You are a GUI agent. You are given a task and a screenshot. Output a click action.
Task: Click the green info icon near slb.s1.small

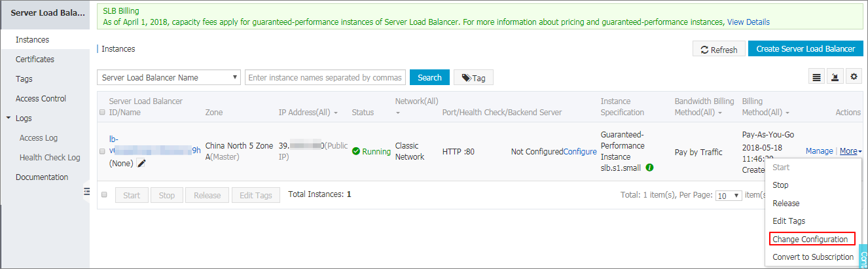(649, 168)
